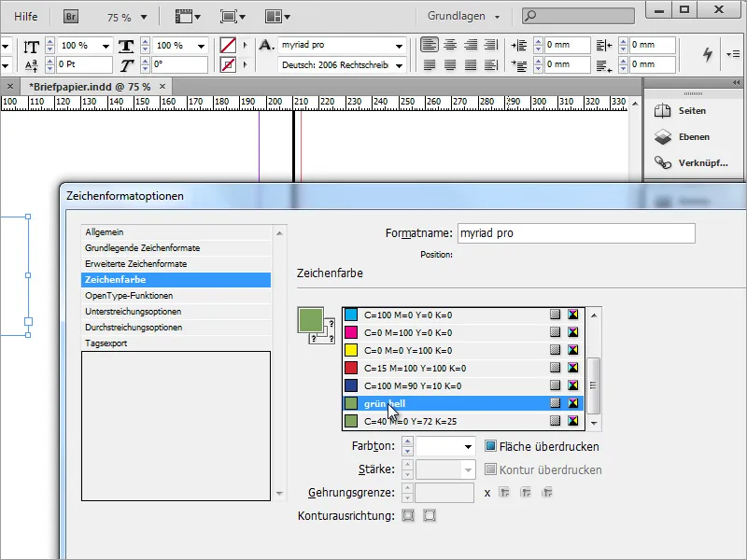Click the left indent icon
Image resolution: width=747 pixels, height=560 pixels.
pyautogui.click(x=519, y=46)
